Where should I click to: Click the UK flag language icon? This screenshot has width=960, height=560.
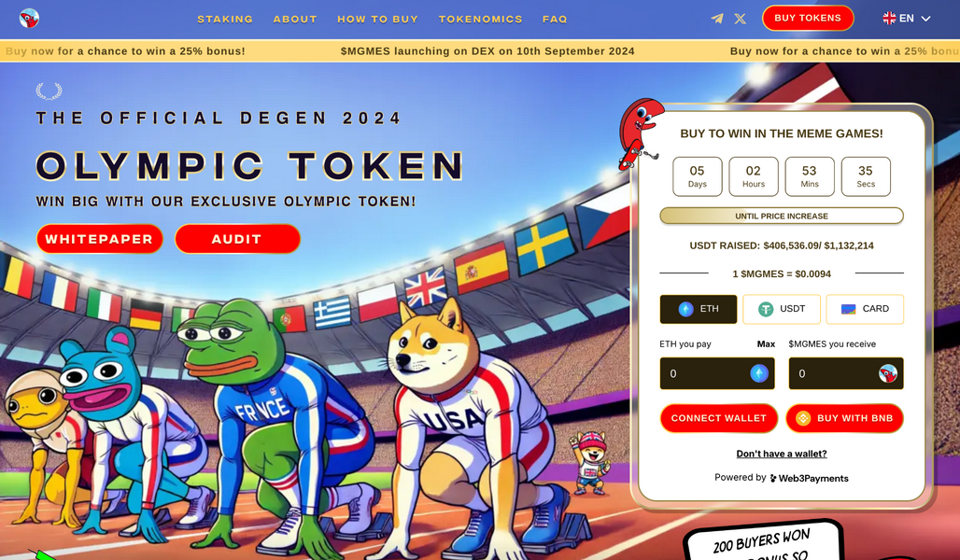[x=889, y=19]
